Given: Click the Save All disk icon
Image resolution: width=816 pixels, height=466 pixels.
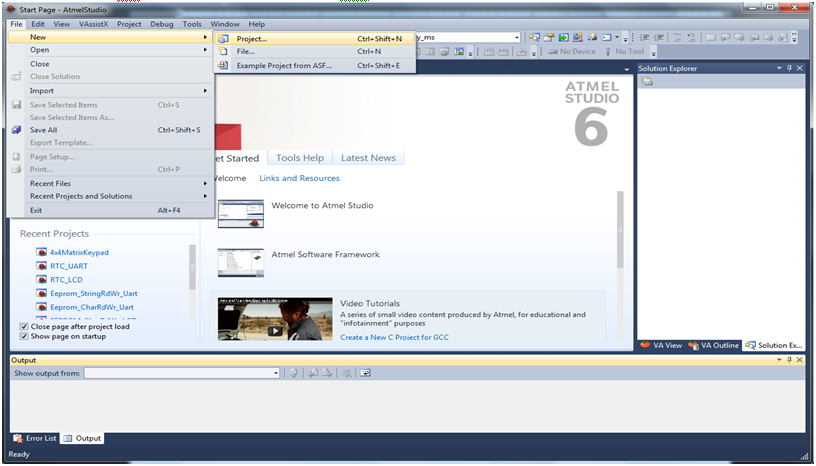Looking at the screenshot, I should [17, 130].
